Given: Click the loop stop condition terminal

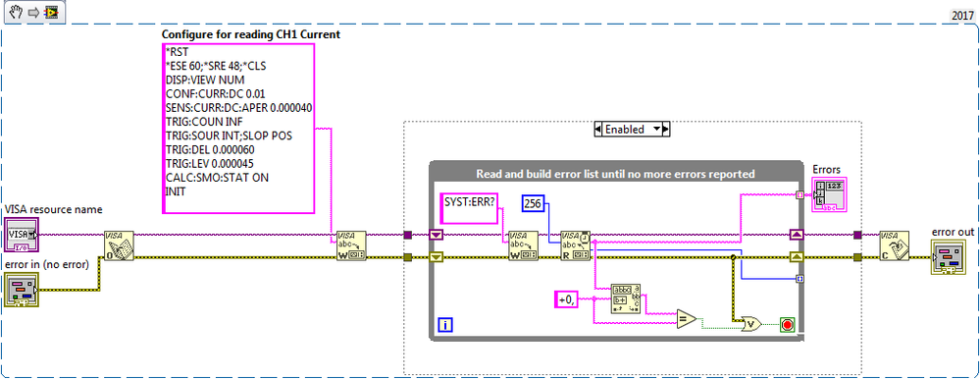Looking at the screenshot, I should pos(787,325).
